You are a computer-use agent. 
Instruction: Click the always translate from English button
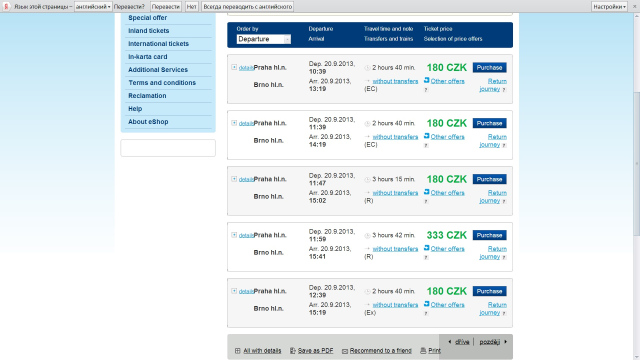[247, 7]
